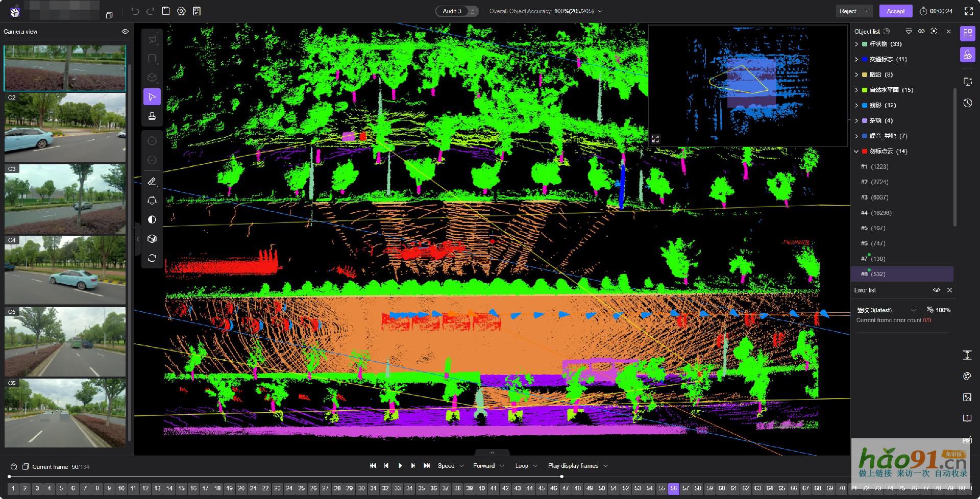The height and width of the screenshot is (499, 980).
Task: Click the half-circle contrast icon
Action: 152,220
